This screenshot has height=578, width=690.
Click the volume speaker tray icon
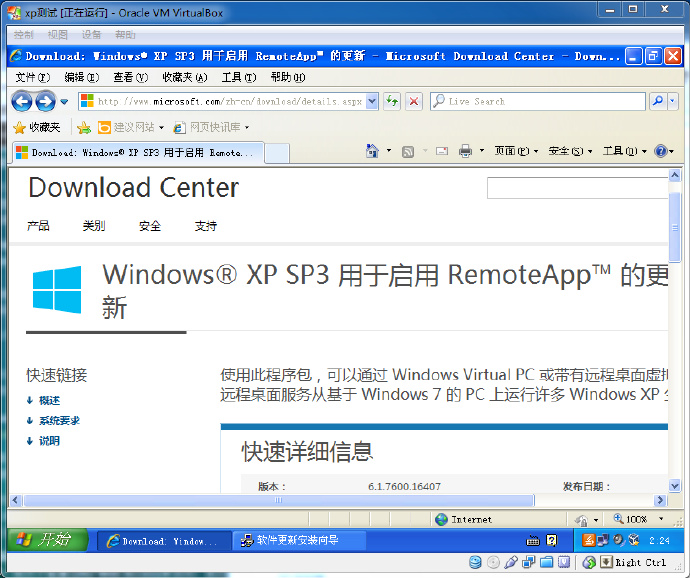[x=619, y=540]
